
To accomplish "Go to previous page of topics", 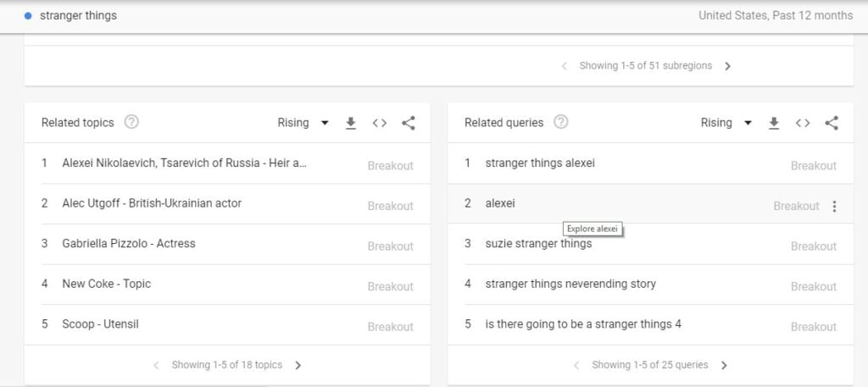I will 156,365.
